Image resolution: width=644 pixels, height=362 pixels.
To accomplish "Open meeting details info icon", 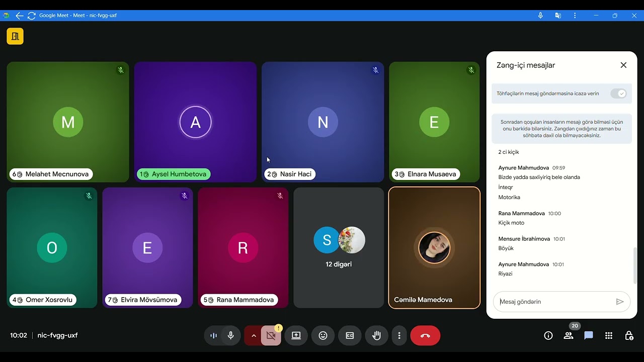I will click(x=548, y=335).
